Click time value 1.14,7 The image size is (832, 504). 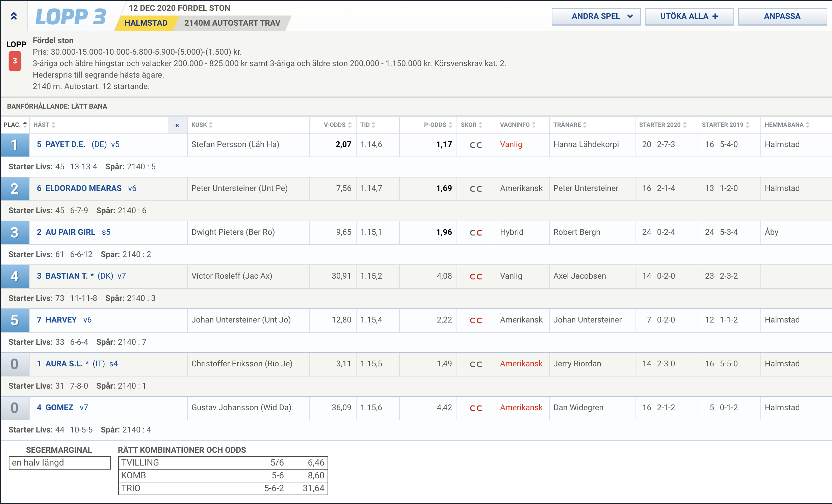371,188
